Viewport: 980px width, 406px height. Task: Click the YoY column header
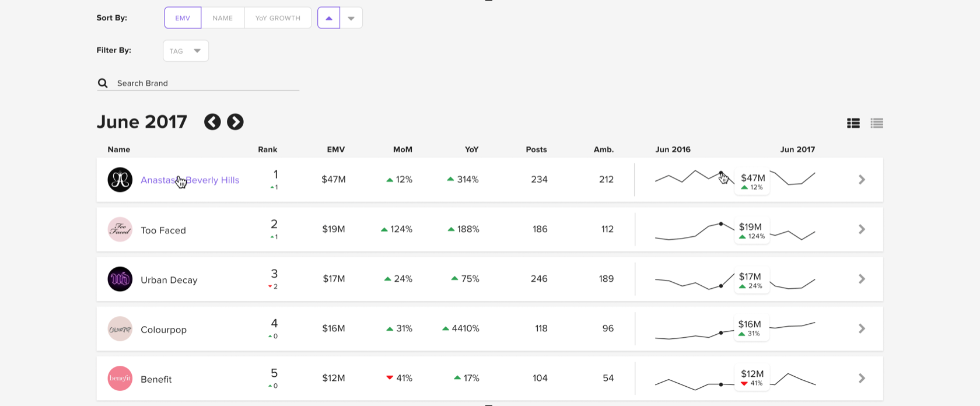471,150
